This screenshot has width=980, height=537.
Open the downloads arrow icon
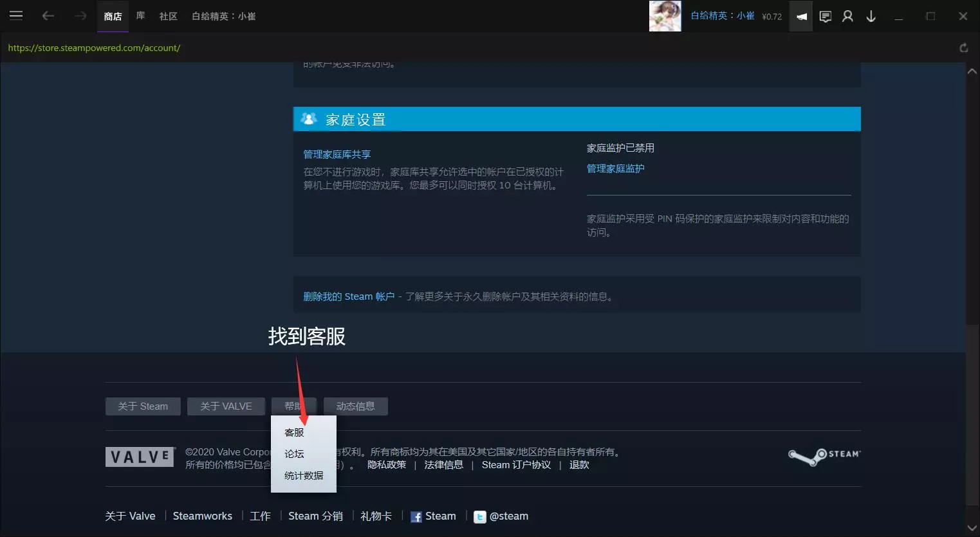click(x=871, y=16)
